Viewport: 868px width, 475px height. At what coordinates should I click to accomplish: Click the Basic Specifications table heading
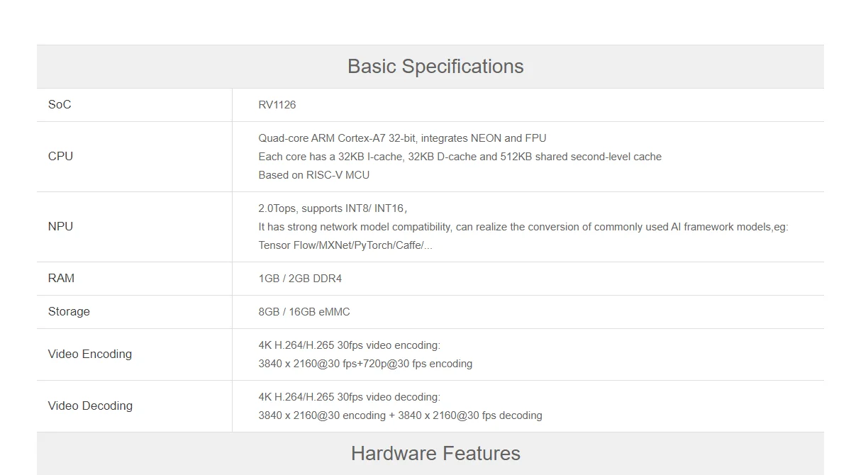pyautogui.click(x=435, y=67)
